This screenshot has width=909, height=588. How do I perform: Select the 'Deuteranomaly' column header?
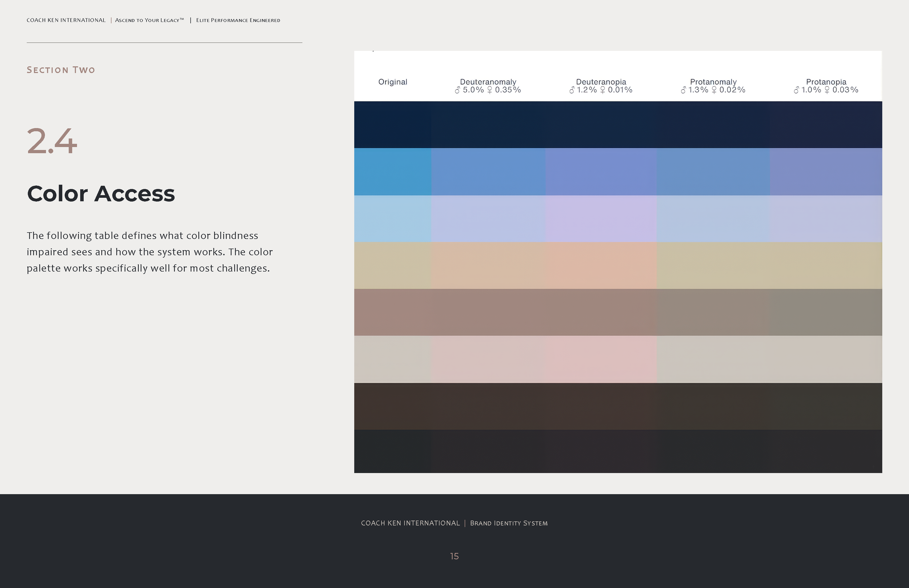click(488, 82)
